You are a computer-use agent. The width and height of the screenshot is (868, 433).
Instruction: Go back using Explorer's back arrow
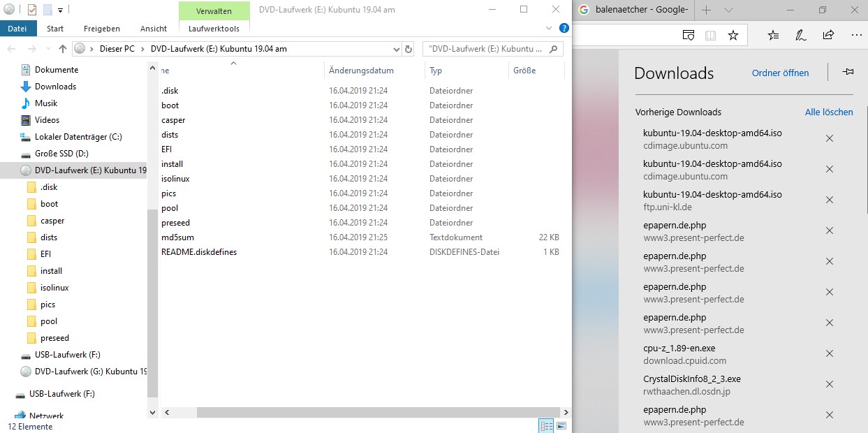click(x=12, y=49)
